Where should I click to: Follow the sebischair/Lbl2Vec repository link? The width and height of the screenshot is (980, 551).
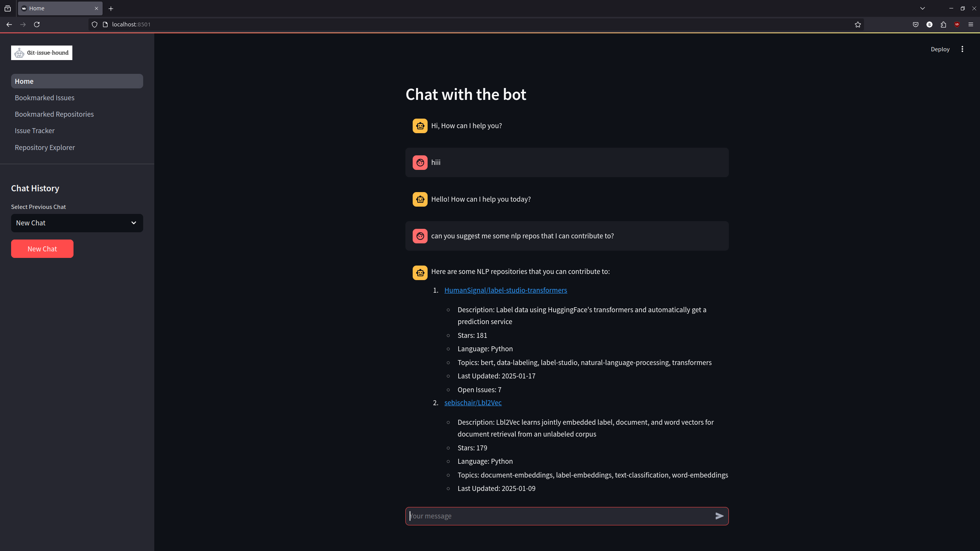click(473, 403)
